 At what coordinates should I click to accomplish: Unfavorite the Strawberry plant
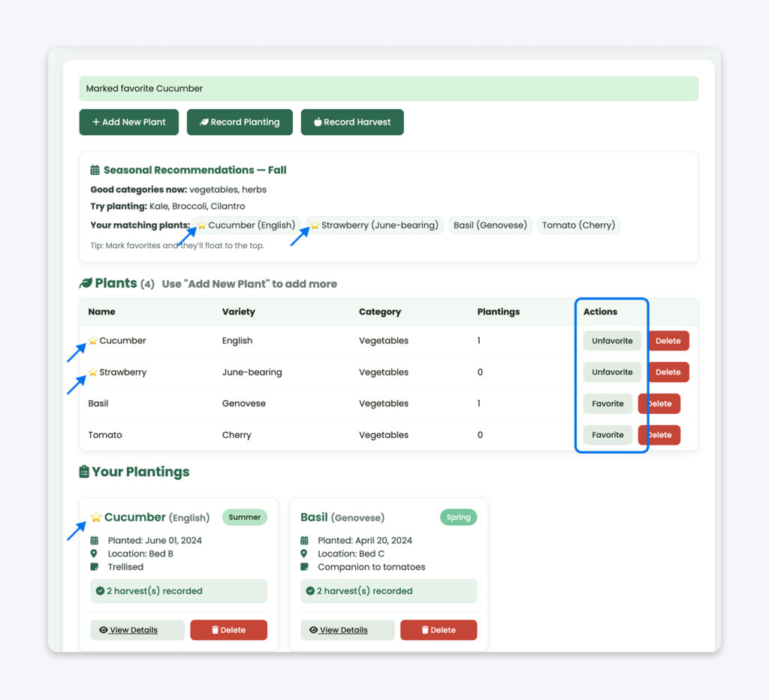pyautogui.click(x=612, y=372)
